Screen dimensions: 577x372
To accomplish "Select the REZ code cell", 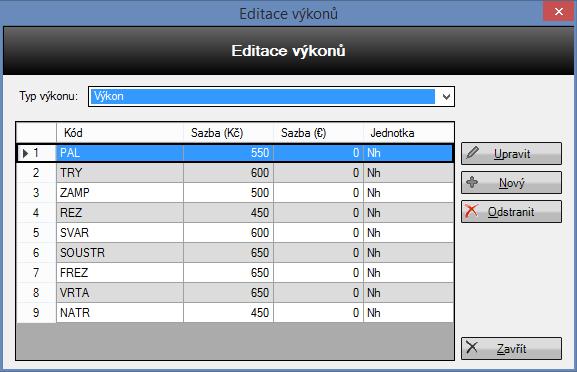I will pyautogui.click(x=120, y=213).
